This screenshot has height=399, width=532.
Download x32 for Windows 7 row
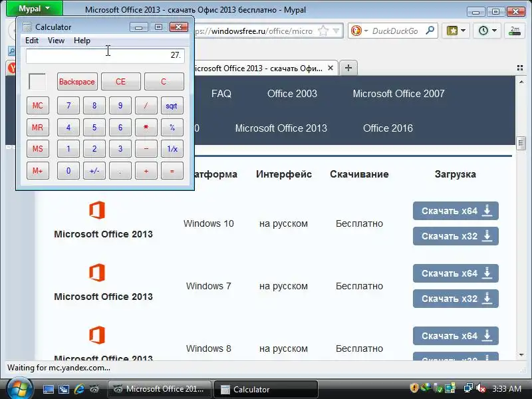tap(456, 298)
